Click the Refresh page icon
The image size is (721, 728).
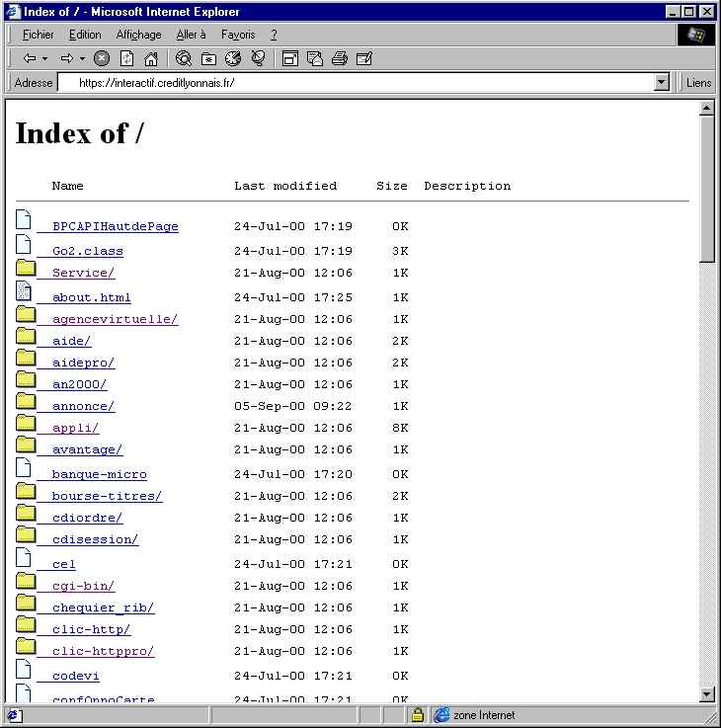point(126,58)
